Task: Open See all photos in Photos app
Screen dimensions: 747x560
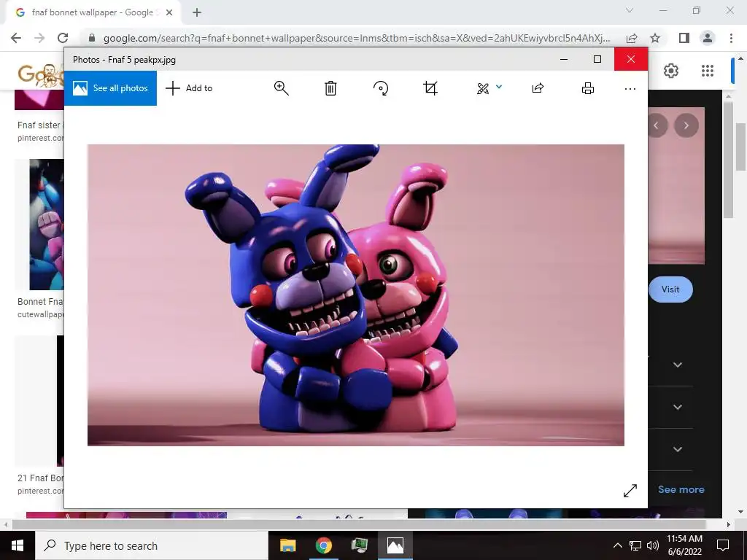Action: point(111,88)
